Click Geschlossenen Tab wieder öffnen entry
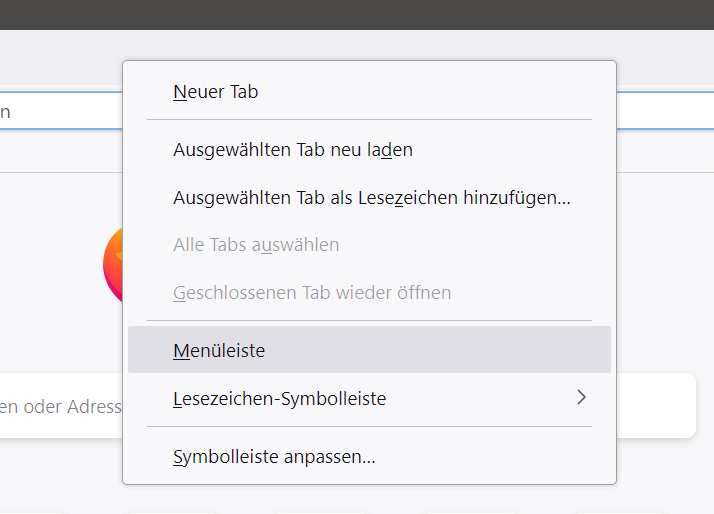 point(312,293)
